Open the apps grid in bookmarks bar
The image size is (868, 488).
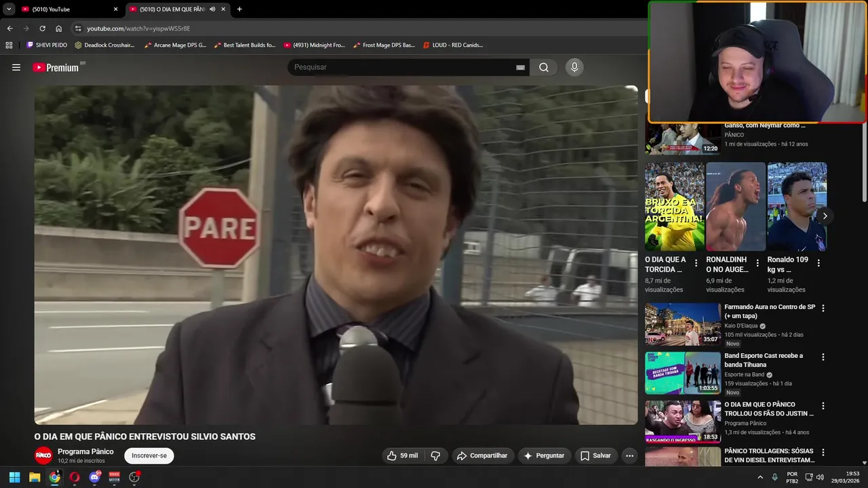pyautogui.click(x=9, y=45)
